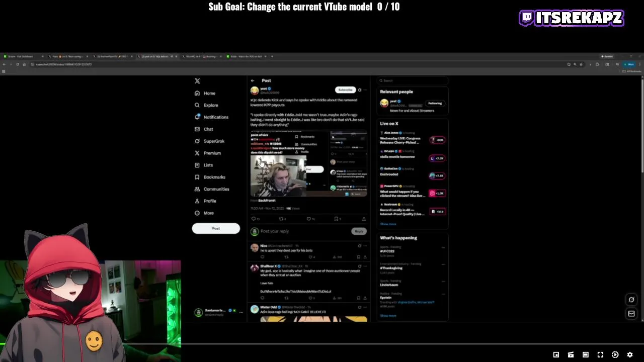Play the xQc video in the post
This screenshot has height=362, width=644.
309,164
